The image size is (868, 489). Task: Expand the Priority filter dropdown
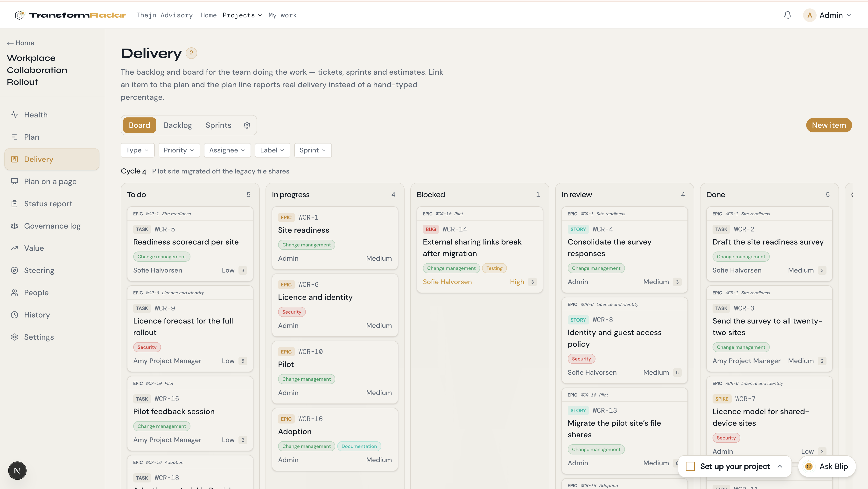[179, 150]
